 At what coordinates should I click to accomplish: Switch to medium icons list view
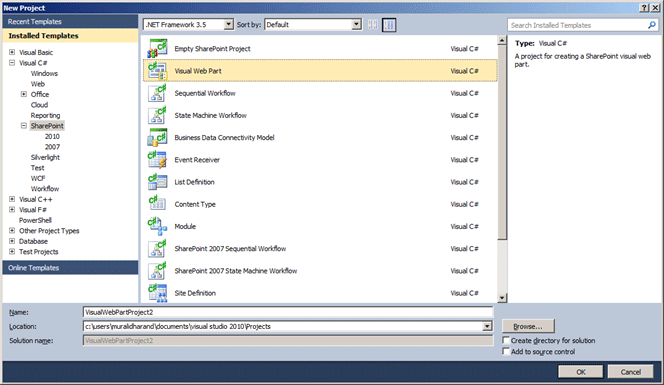[x=389, y=25]
